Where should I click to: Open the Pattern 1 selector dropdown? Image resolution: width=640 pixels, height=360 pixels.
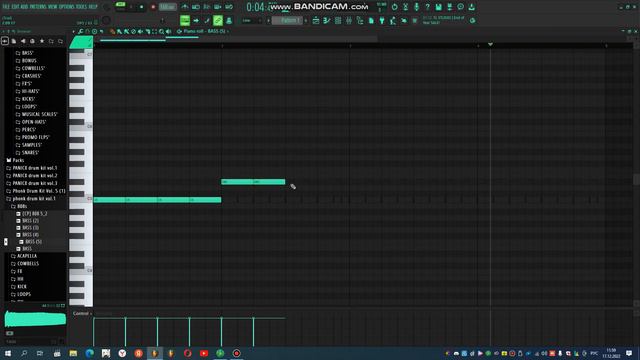(x=287, y=20)
